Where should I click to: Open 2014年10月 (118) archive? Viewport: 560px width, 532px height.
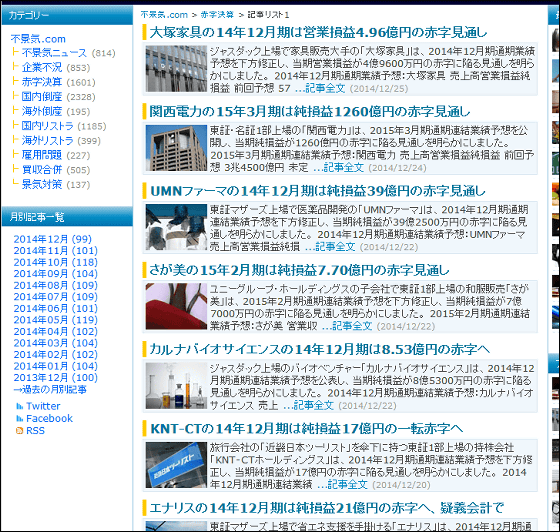[56, 262]
